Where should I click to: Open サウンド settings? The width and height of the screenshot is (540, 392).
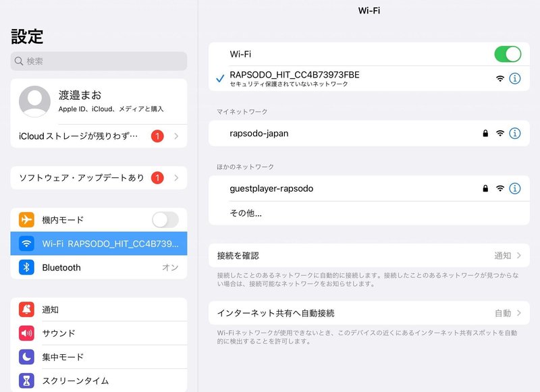point(99,333)
